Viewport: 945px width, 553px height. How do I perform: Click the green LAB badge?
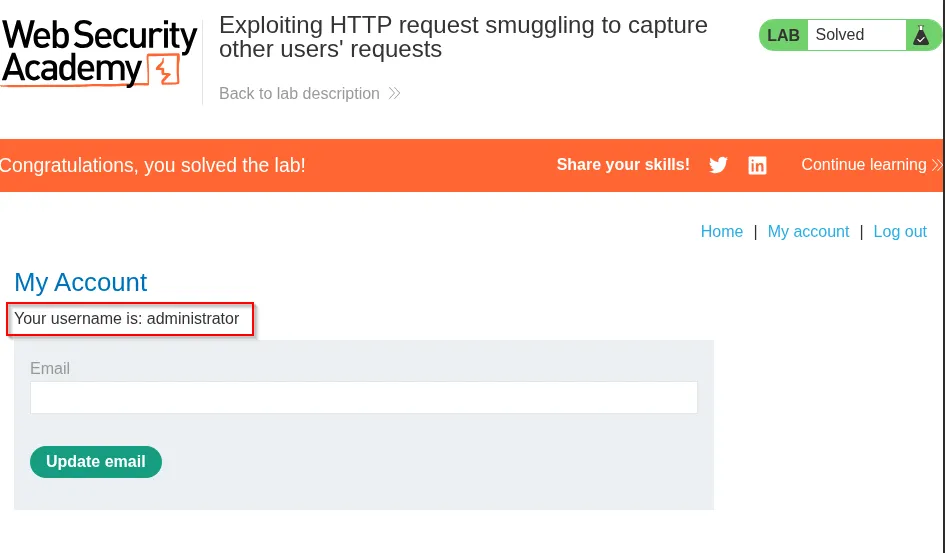click(783, 35)
